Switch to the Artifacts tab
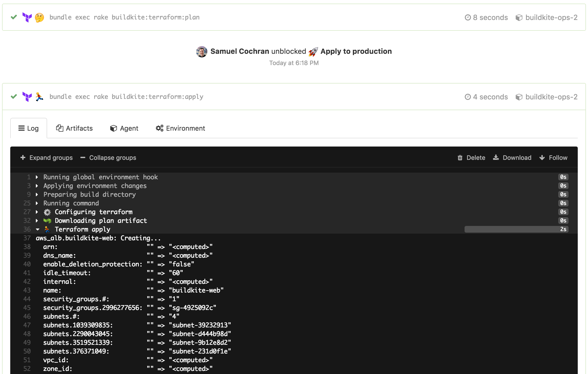The width and height of the screenshot is (588, 374). pos(74,128)
